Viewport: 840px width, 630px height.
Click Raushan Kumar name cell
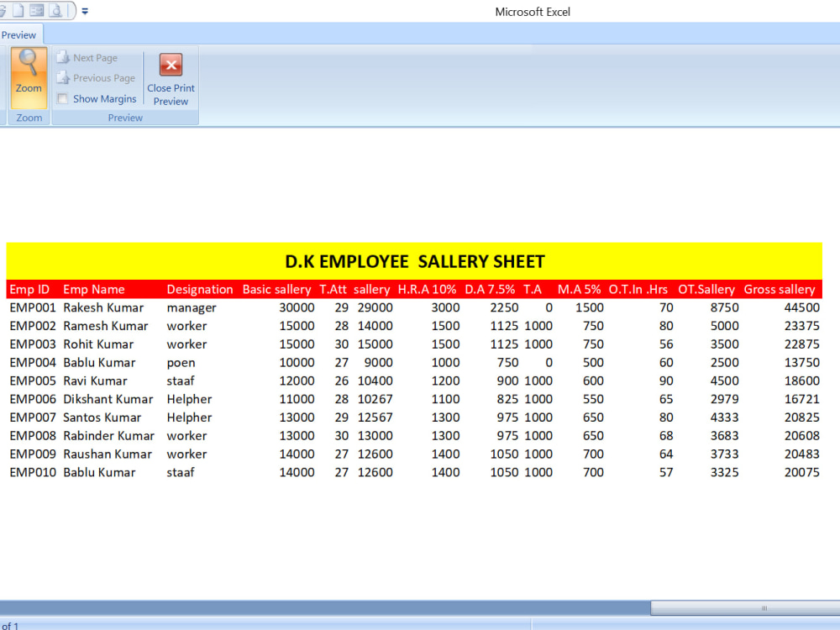(108, 454)
